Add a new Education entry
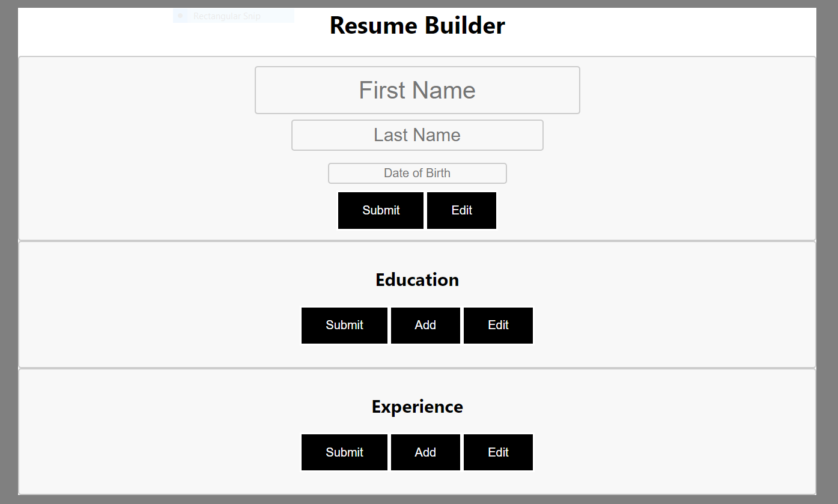838x504 pixels. coord(425,325)
